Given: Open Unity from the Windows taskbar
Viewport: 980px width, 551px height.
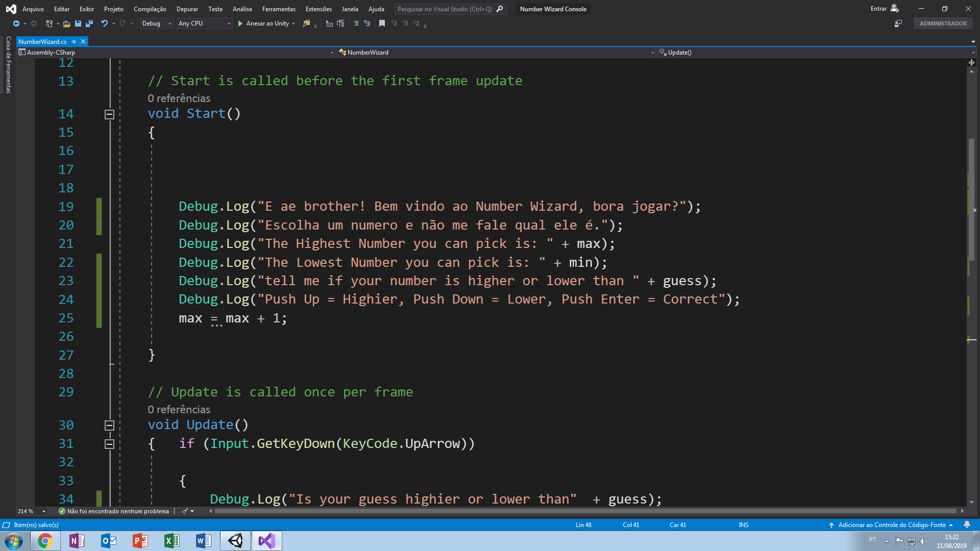Looking at the screenshot, I should (x=235, y=541).
